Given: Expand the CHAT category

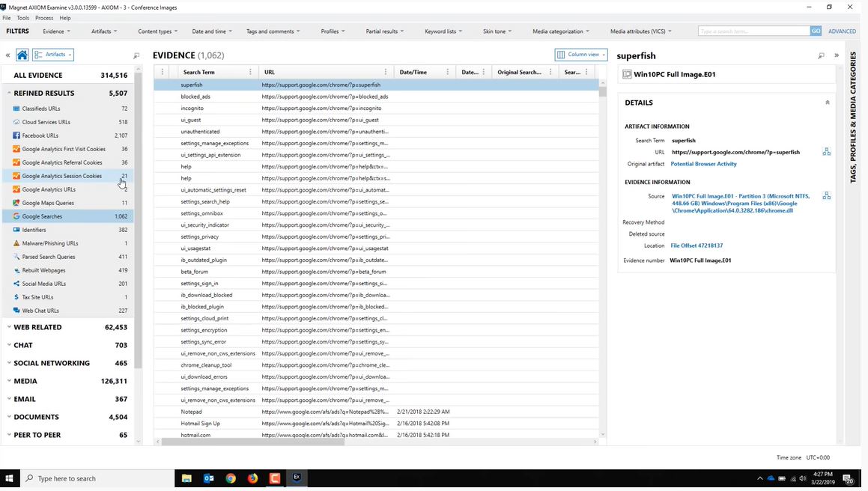Looking at the screenshot, I should point(10,345).
